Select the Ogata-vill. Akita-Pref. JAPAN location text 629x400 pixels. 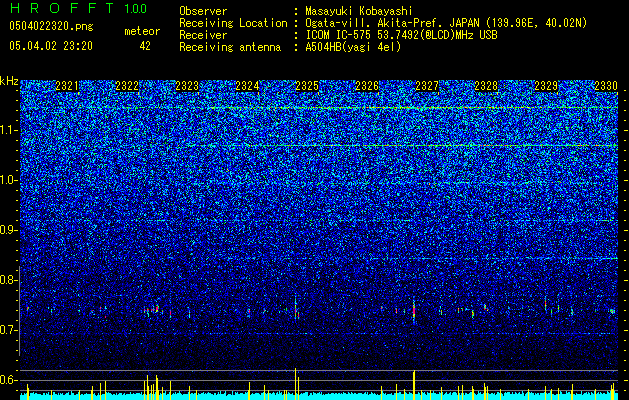click(446, 23)
